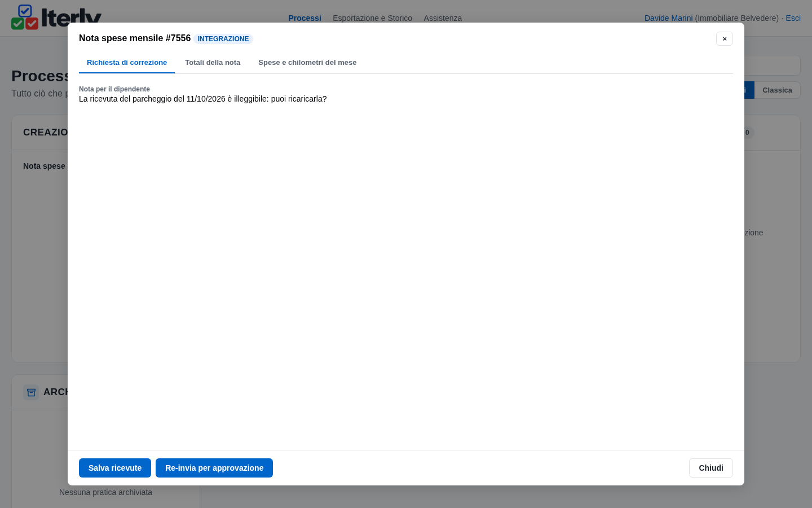Click the Iterly logo in header
Screen dimensions: 812x508
tap(56, 17)
